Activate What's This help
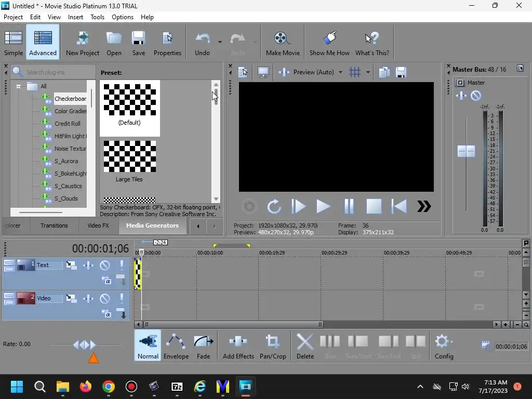This screenshot has width=532, height=399. tap(372, 43)
